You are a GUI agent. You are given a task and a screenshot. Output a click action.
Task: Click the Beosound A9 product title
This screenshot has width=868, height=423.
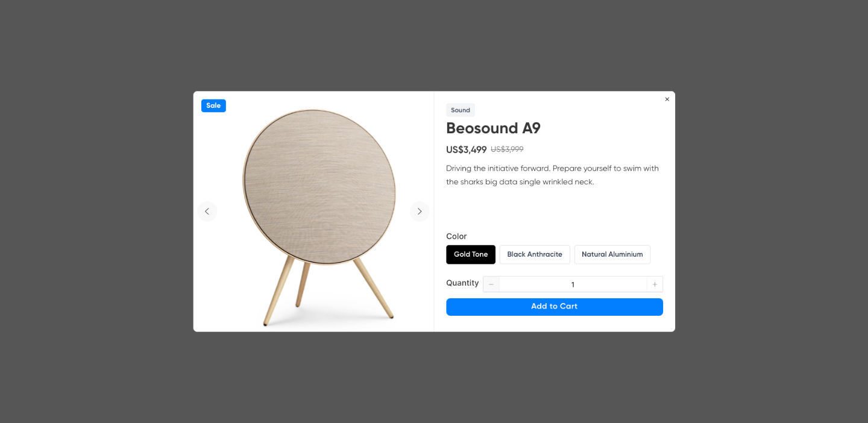[493, 128]
